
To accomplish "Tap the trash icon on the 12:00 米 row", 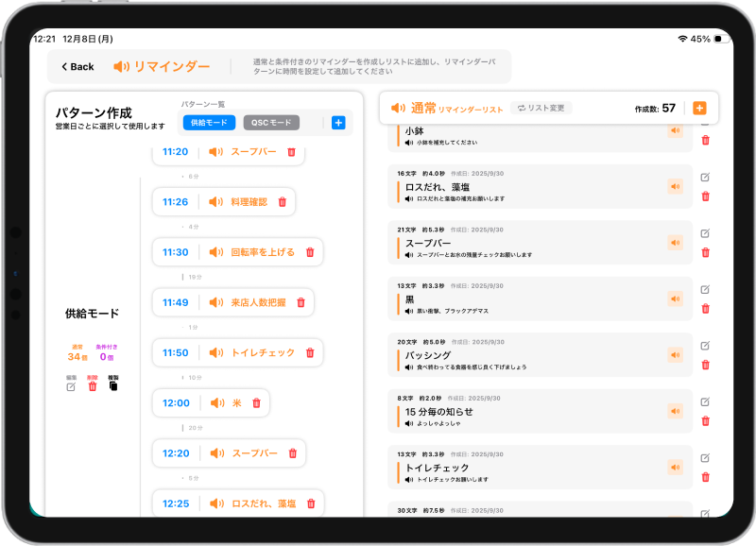I will [x=255, y=402].
